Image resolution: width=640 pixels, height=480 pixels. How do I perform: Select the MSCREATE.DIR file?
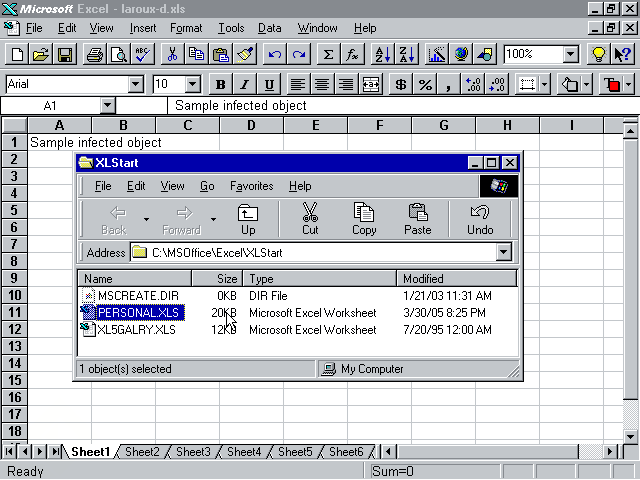click(x=138, y=296)
